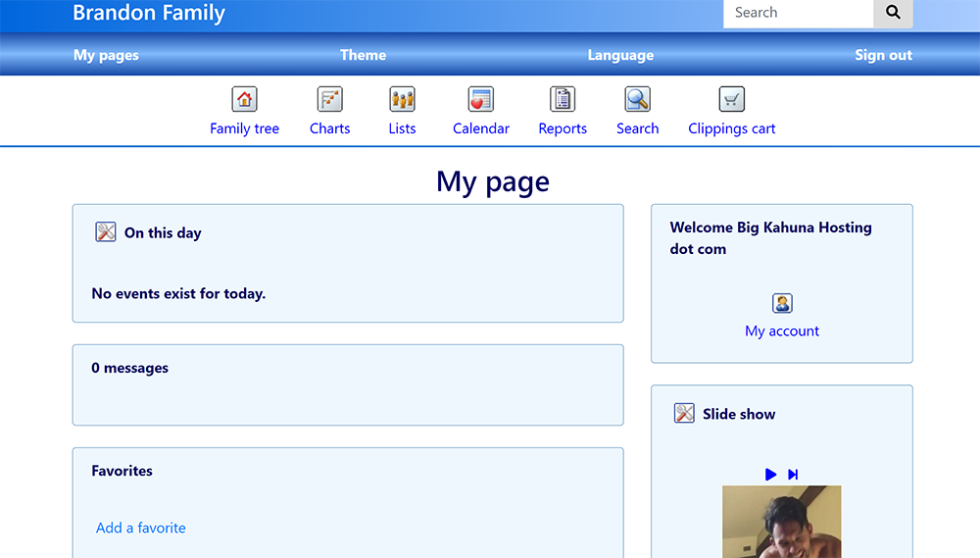This screenshot has width=980, height=558.
Task: Click the Lists text link
Action: click(x=402, y=128)
